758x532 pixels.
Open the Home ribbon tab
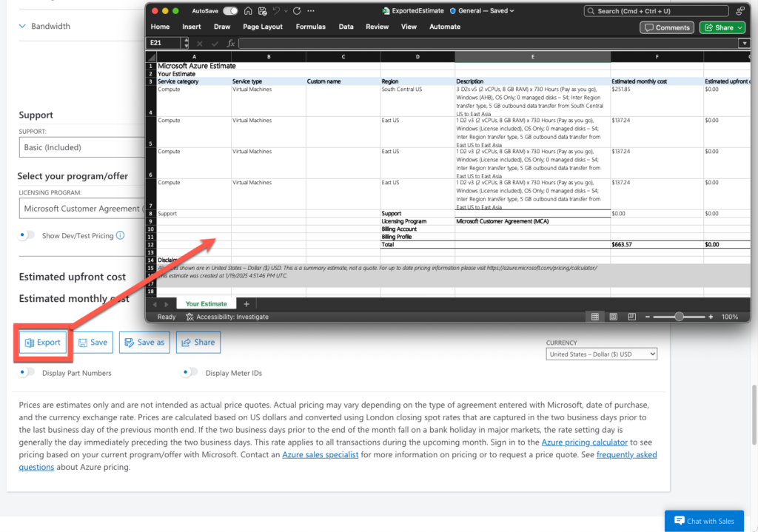160,27
